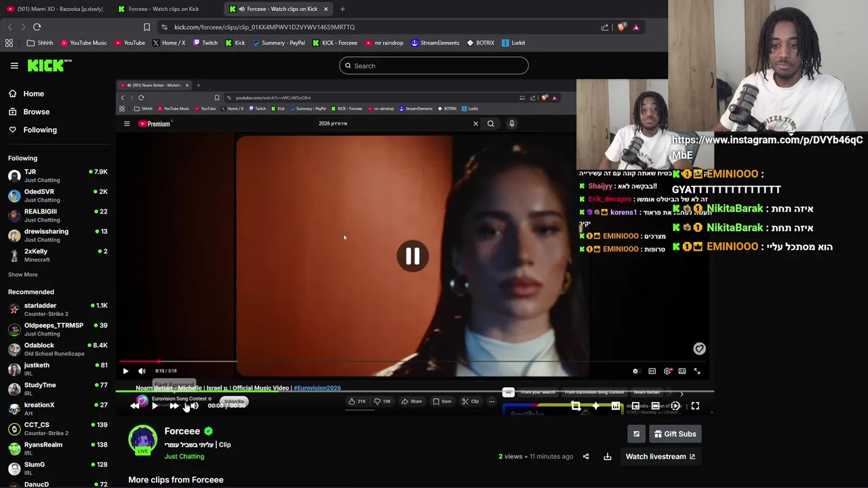The image size is (868, 488).
Task: Switch to the Miami XO - Bazooka YouTube tab
Action: click(56, 9)
